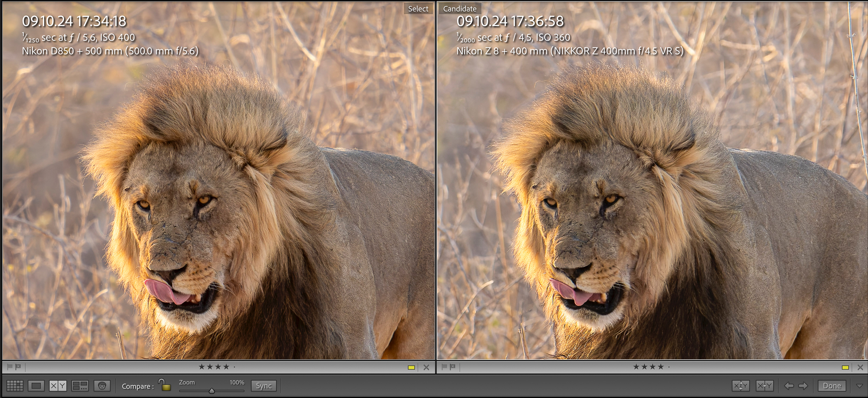Set Candidate photo rating to one star
Image resolution: width=868 pixels, height=398 pixels.
[636, 367]
